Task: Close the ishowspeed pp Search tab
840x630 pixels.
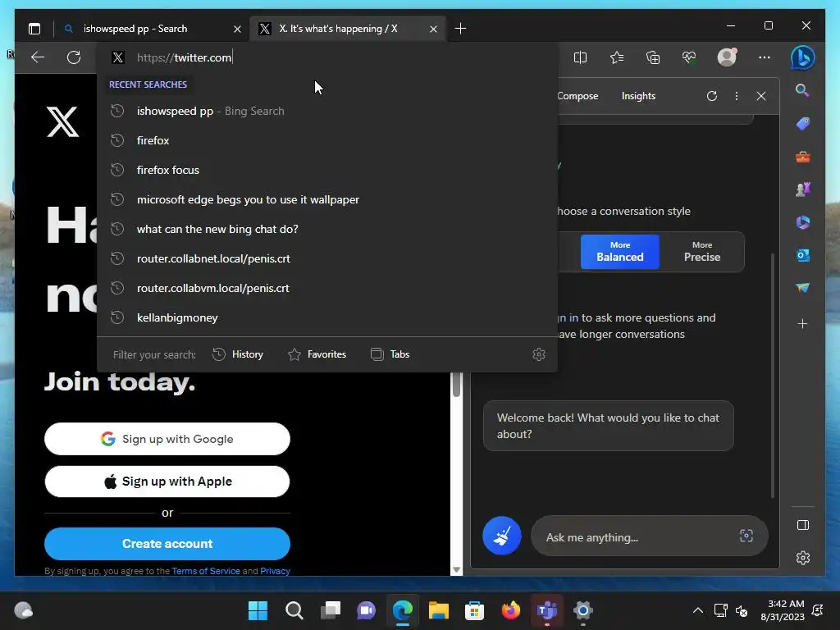Action: point(237,29)
